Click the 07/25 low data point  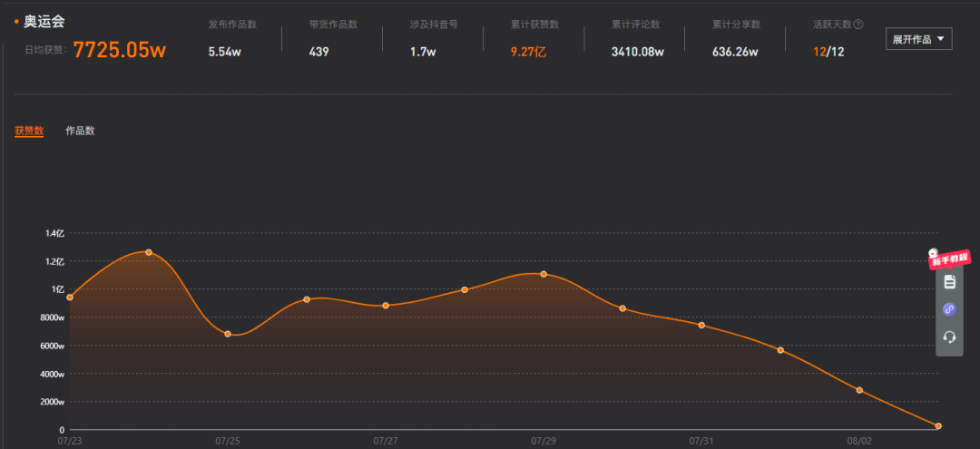(228, 334)
